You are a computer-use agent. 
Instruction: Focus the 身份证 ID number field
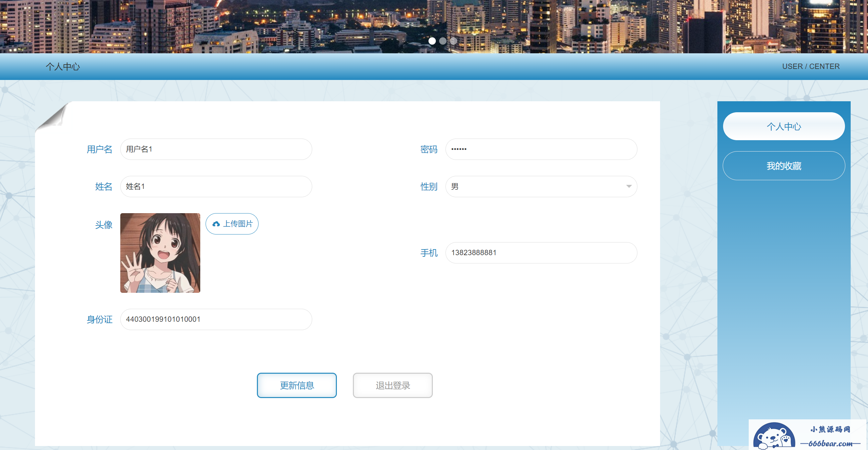tap(216, 319)
